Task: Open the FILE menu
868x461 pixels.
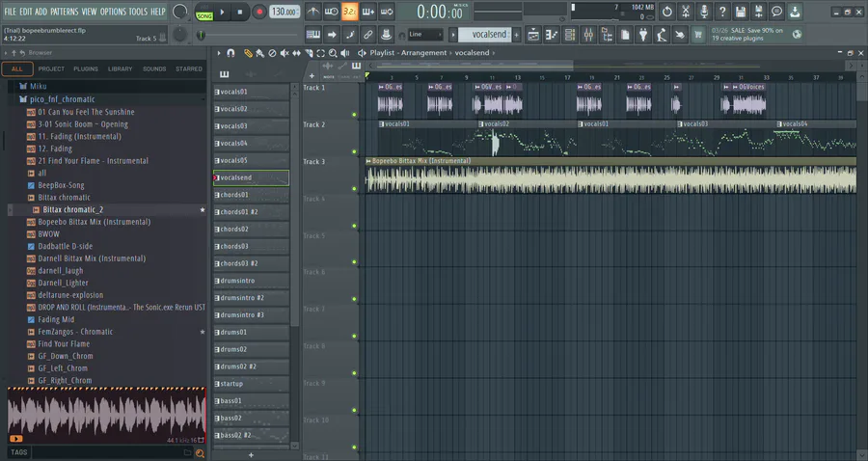Action: coord(10,12)
